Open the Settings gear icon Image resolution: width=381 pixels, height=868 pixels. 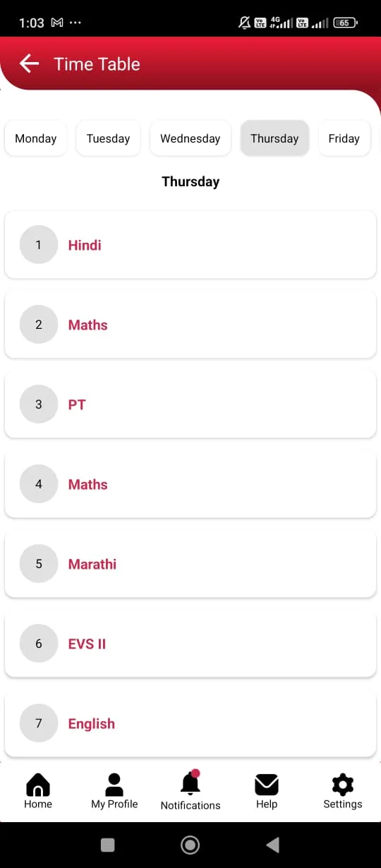(343, 785)
